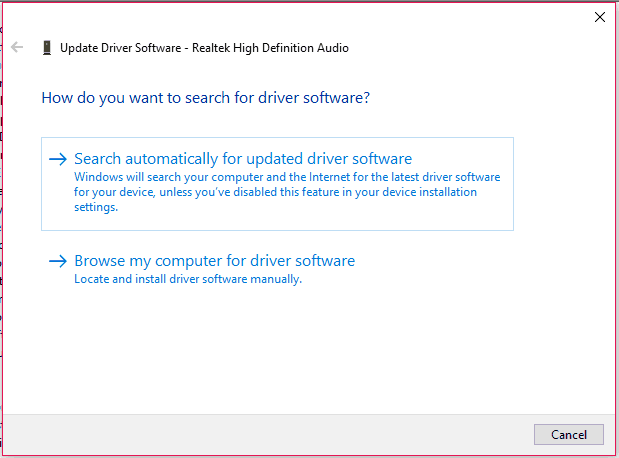This screenshot has width=619, height=458.
Task: Click the arrow icon beside Search automatically
Action: pos(58,159)
